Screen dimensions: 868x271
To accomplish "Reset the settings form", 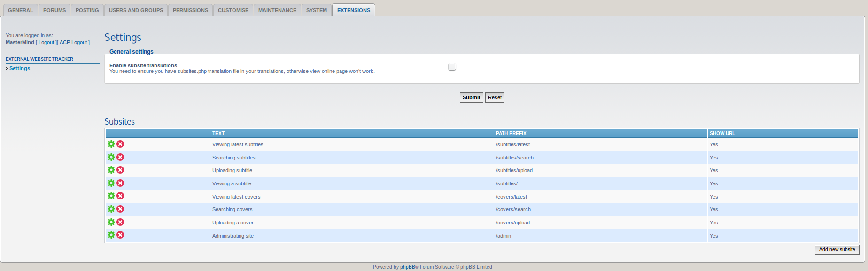I will [495, 97].
